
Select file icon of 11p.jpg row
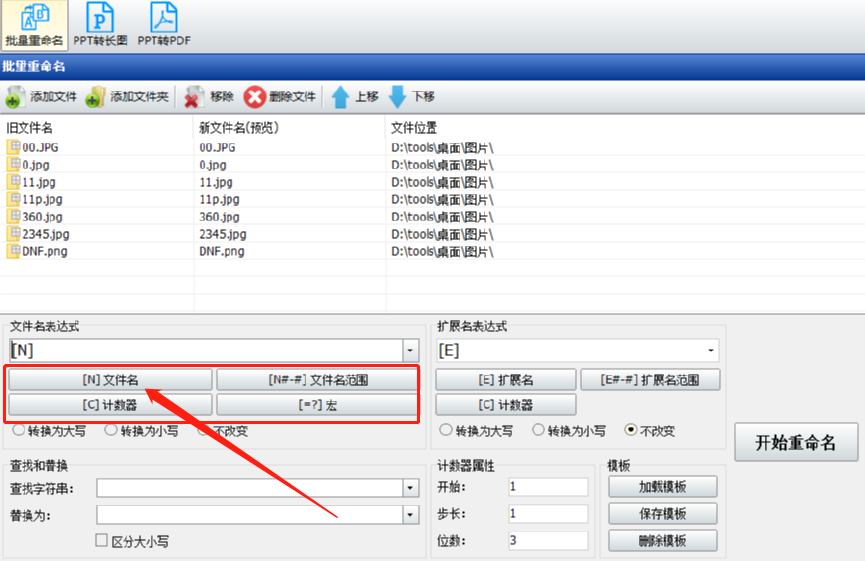click(14, 199)
